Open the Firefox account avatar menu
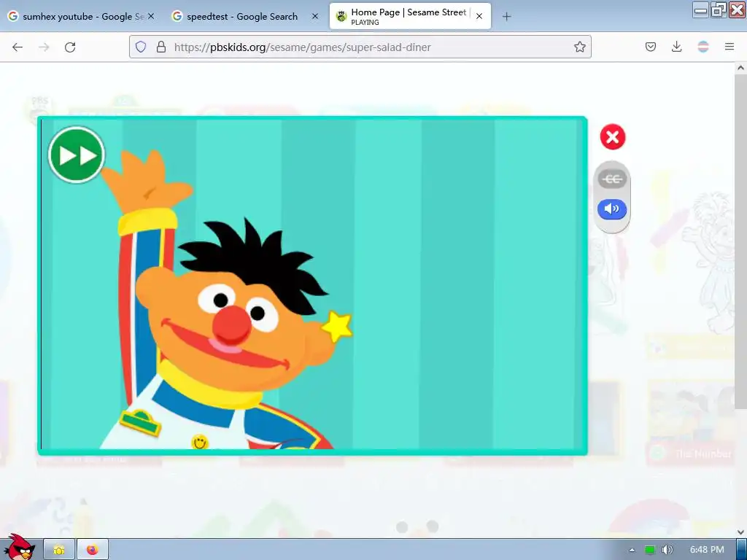 (x=703, y=47)
